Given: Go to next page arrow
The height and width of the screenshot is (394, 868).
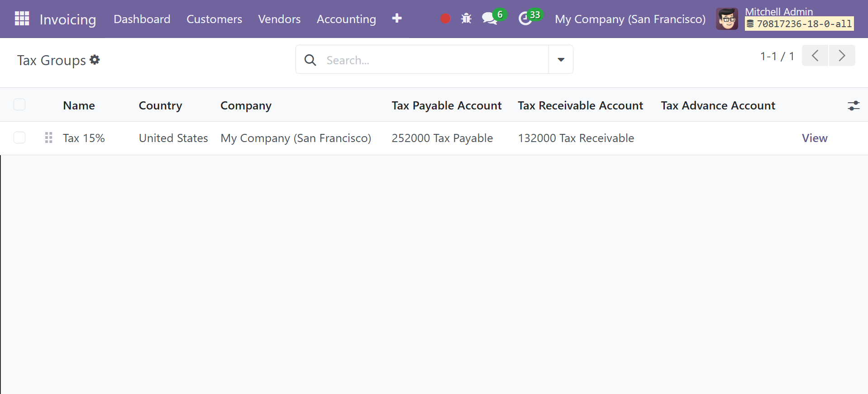Looking at the screenshot, I should [842, 56].
